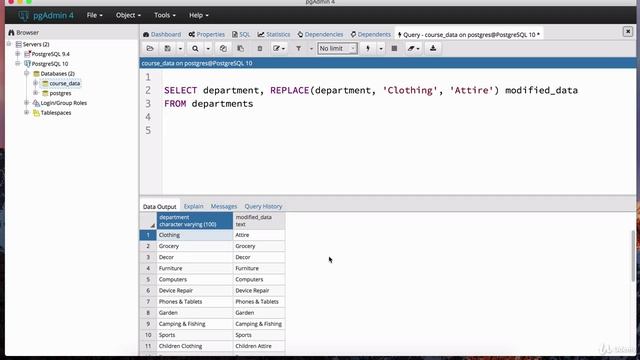640x360 pixels.
Task: Select Tablespaces in browser tree
Action: 56,113
